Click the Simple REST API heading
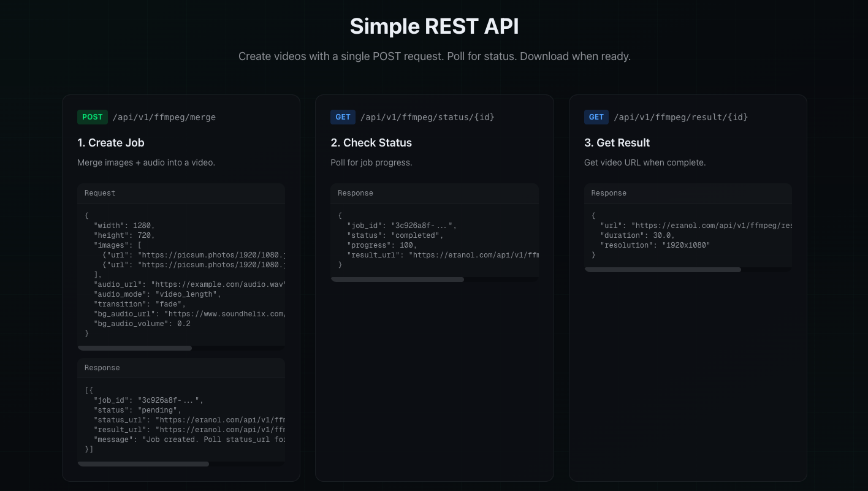The image size is (868, 491). 435,26
